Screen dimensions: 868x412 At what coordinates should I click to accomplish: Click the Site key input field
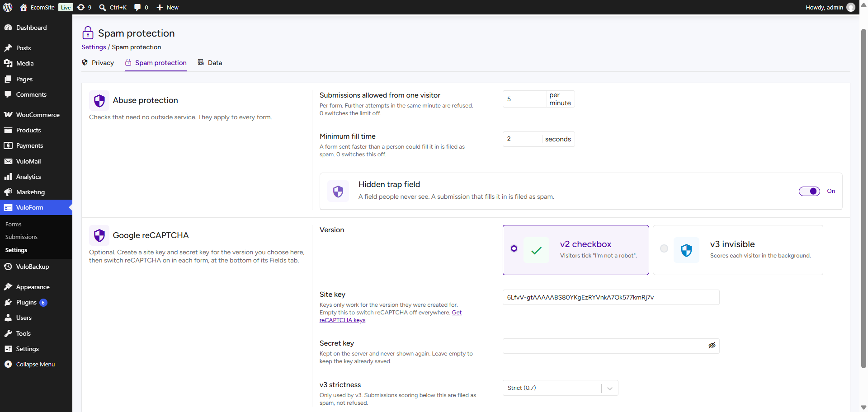point(611,297)
